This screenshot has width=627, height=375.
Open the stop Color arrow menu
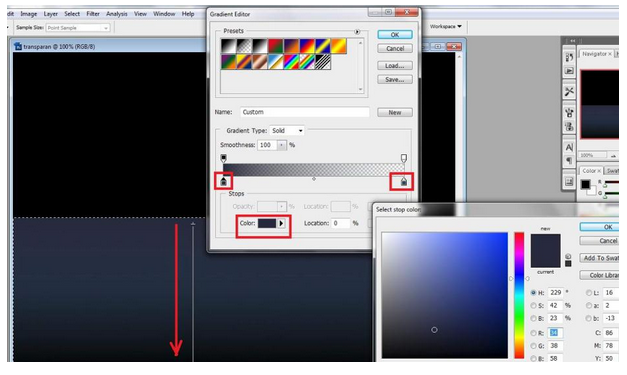[281, 223]
